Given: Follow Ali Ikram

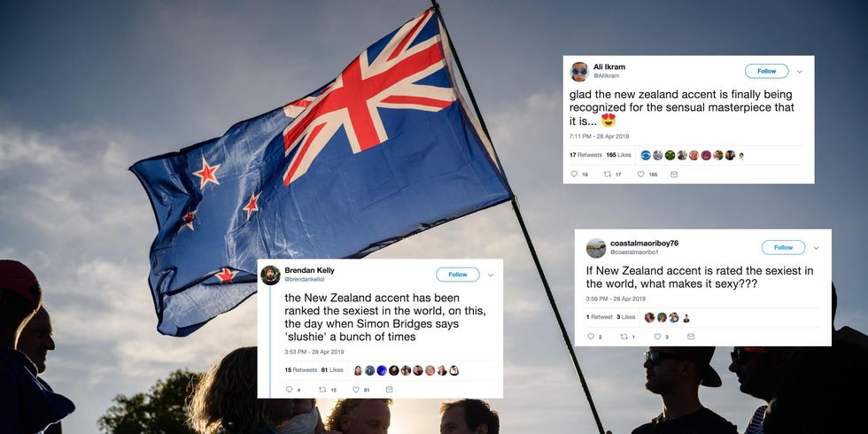Looking at the screenshot, I should coord(767,71).
